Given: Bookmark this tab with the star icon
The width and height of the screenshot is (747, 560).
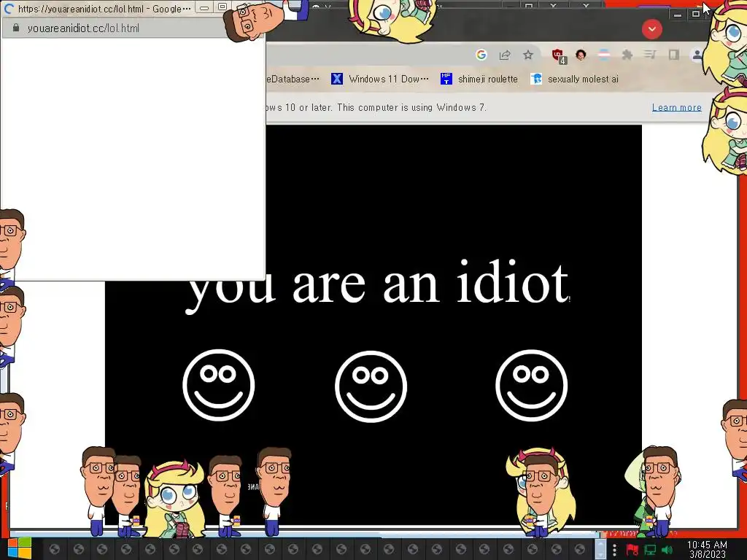Looking at the screenshot, I should click(x=528, y=55).
